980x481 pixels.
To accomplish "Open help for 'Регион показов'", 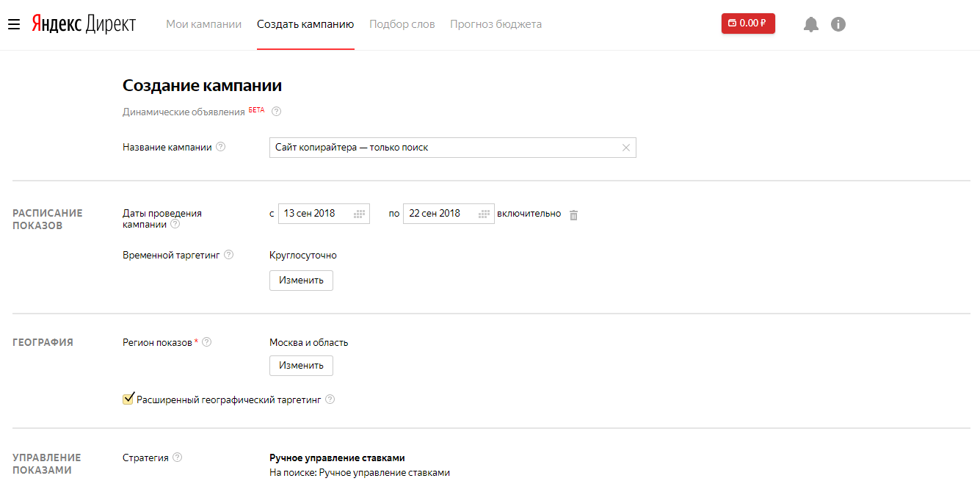I will (207, 341).
